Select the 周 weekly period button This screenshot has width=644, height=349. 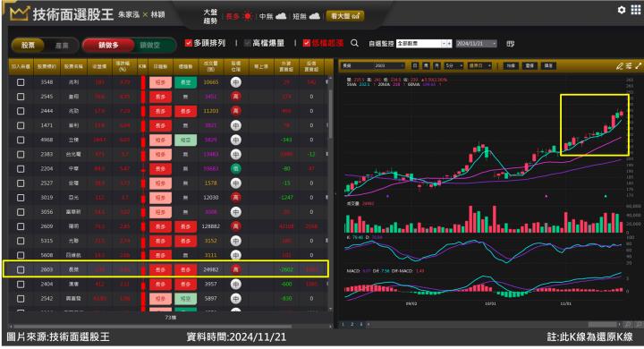coord(427,65)
